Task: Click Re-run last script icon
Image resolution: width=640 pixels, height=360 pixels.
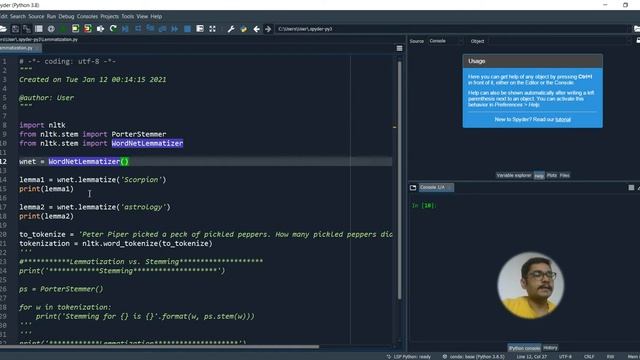Action: click(113, 29)
